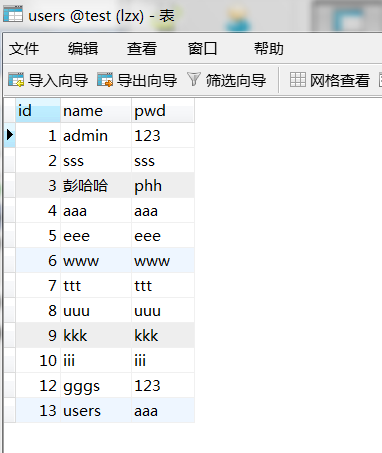382x453 pixels.
Task: Select the id cell with value 9
Action: pos(38,335)
